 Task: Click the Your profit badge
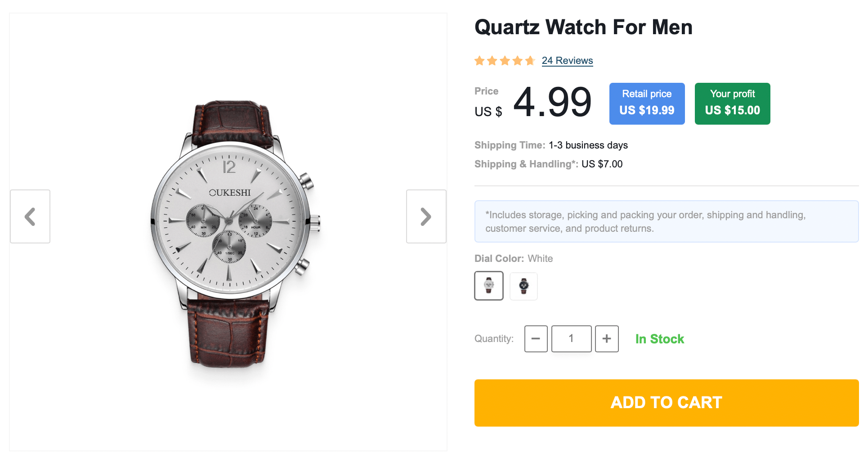[x=732, y=103]
